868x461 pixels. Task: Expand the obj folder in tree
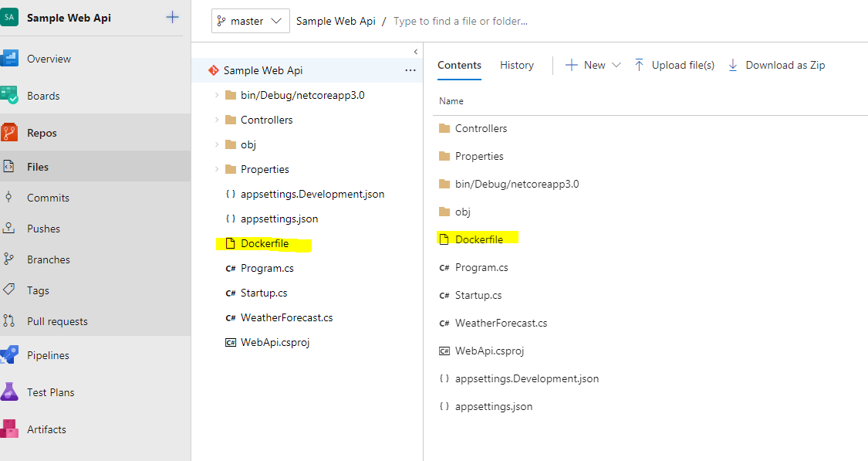[x=217, y=144]
